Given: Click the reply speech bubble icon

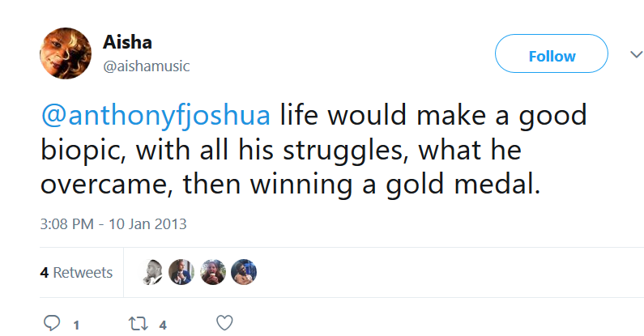Looking at the screenshot, I should pos(52,324).
